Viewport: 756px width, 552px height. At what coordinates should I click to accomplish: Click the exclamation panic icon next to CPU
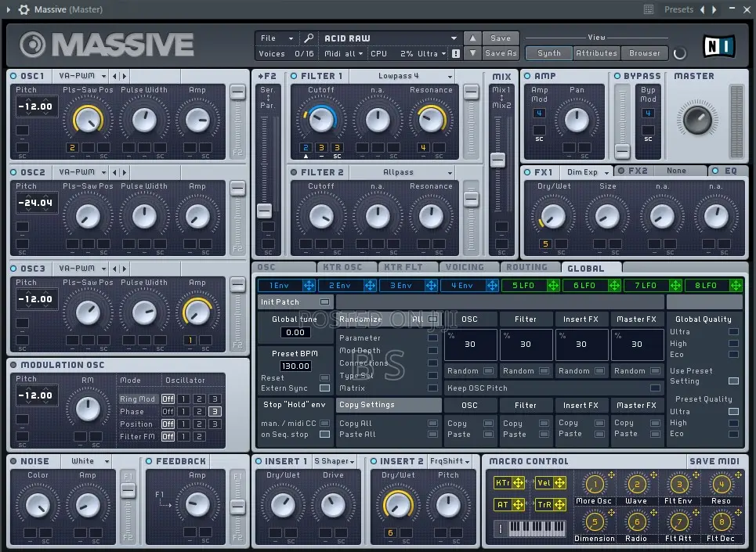pyautogui.click(x=456, y=53)
